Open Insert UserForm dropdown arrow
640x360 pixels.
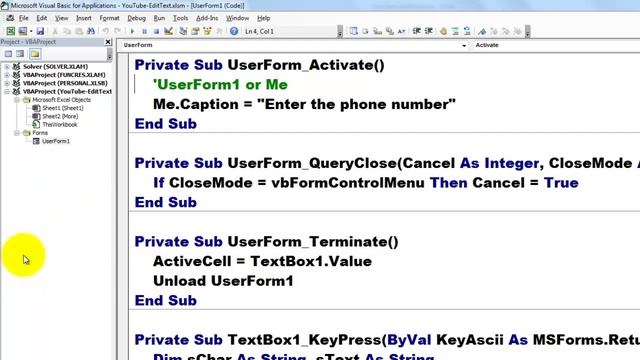(x=31, y=31)
